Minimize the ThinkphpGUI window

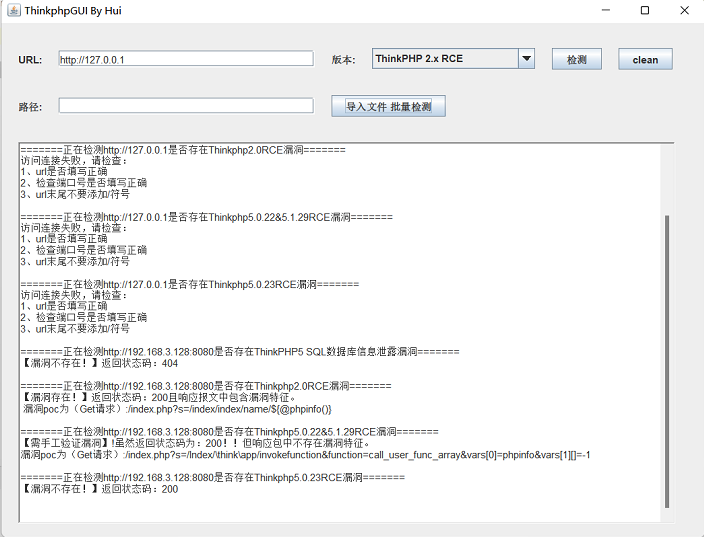pos(606,10)
